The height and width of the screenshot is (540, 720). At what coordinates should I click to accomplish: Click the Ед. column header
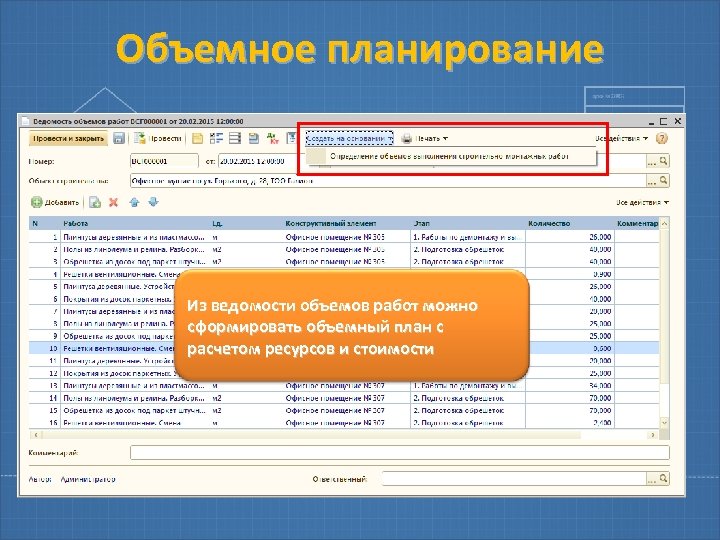click(x=247, y=224)
